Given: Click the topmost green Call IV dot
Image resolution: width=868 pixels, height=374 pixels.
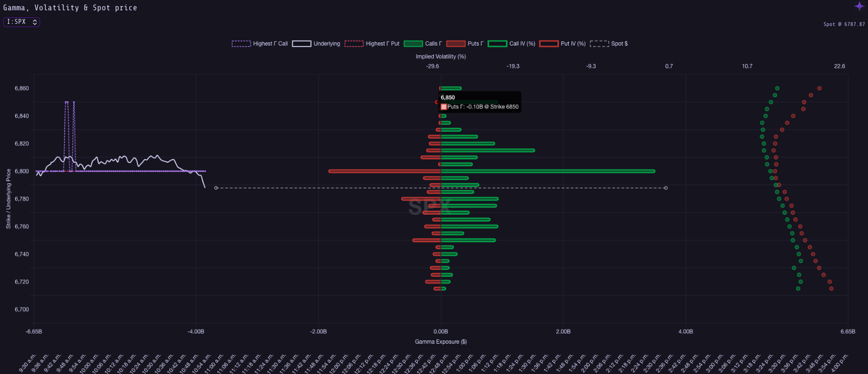Looking at the screenshot, I should [777, 88].
